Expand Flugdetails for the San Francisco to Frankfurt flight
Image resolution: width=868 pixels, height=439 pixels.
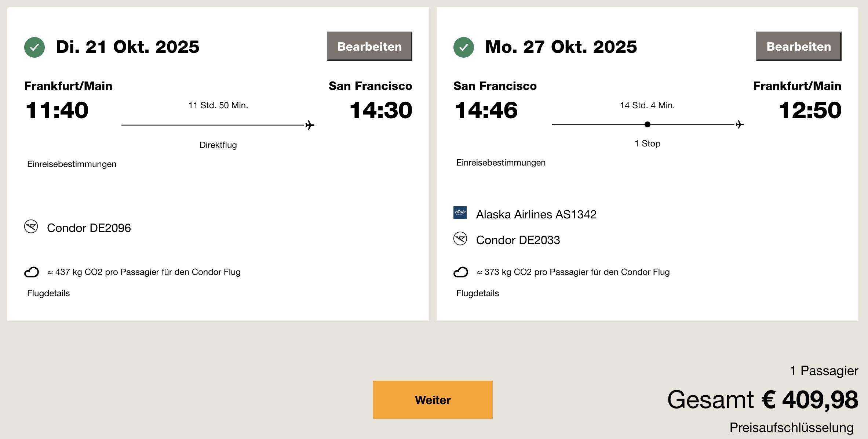click(x=478, y=293)
